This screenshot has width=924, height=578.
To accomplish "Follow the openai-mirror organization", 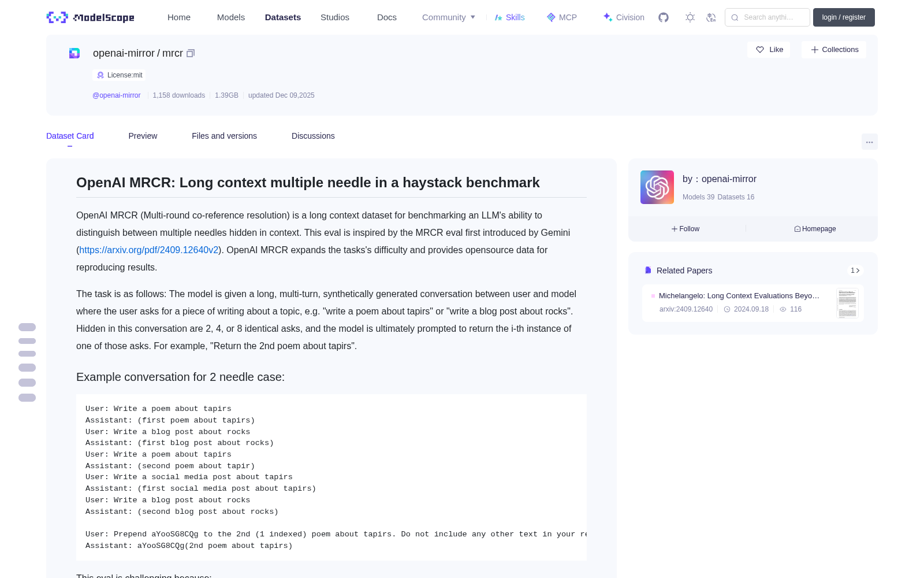I will (x=685, y=229).
